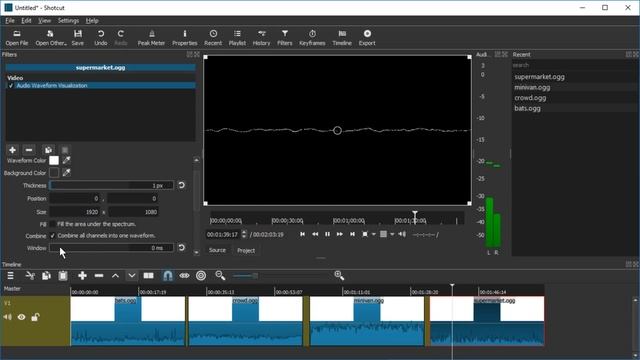The height and width of the screenshot is (360, 640).
Task: Zoom out the timeline
Action: tap(220, 276)
